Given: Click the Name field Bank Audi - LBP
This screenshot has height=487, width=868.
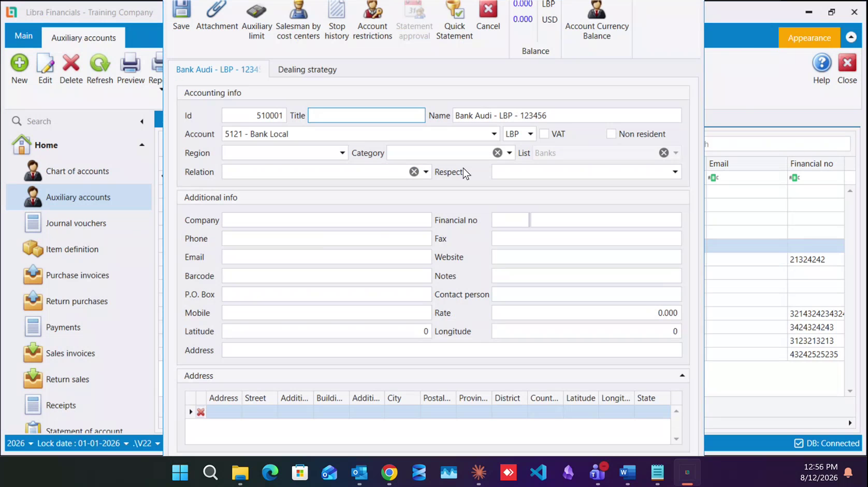Looking at the screenshot, I should coord(567,115).
